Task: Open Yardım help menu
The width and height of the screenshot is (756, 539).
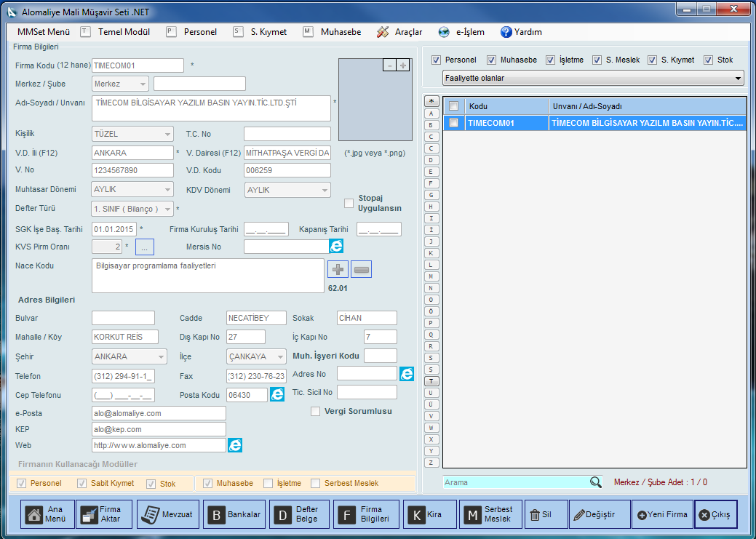Action: (x=521, y=32)
